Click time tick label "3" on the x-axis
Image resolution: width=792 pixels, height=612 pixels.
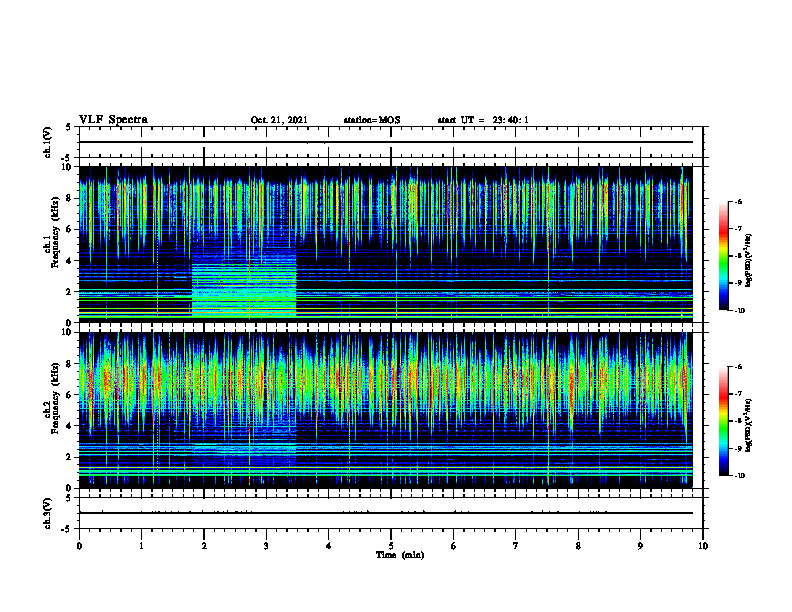(x=266, y=546)
